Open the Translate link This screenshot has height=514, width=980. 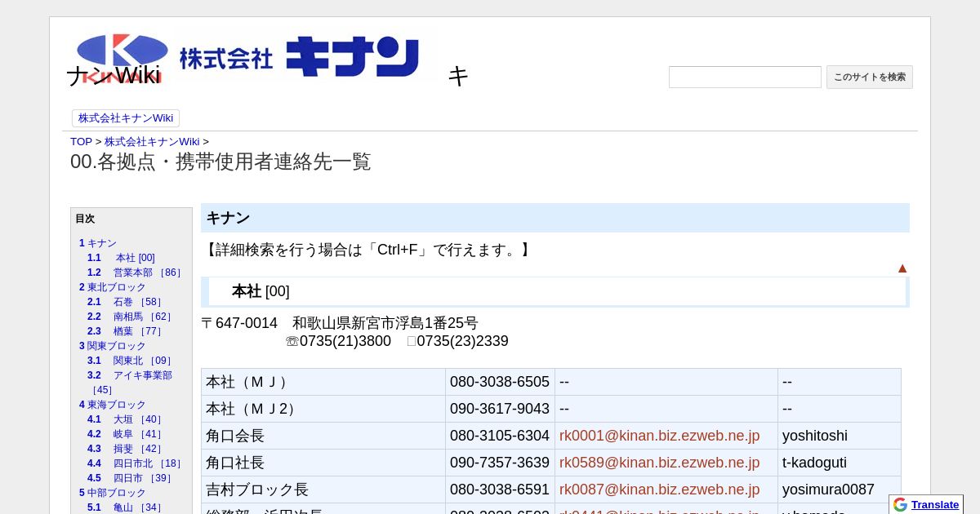pos(935,504)
